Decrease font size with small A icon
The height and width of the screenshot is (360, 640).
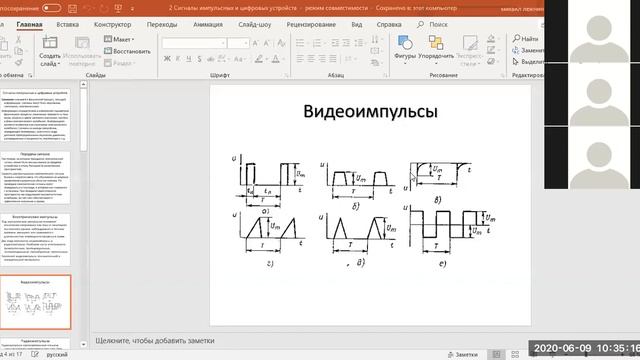267,43
